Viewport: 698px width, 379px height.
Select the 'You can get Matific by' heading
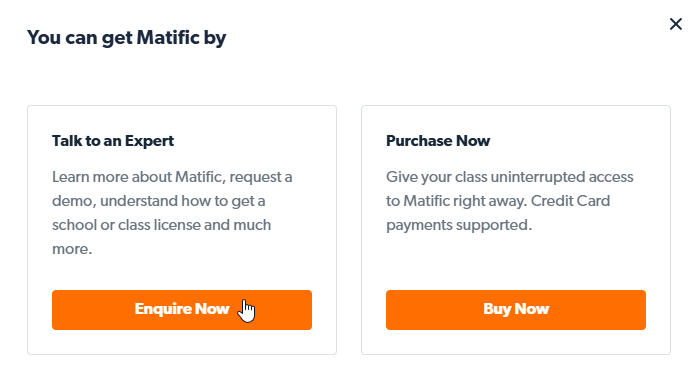coord(126,38)
